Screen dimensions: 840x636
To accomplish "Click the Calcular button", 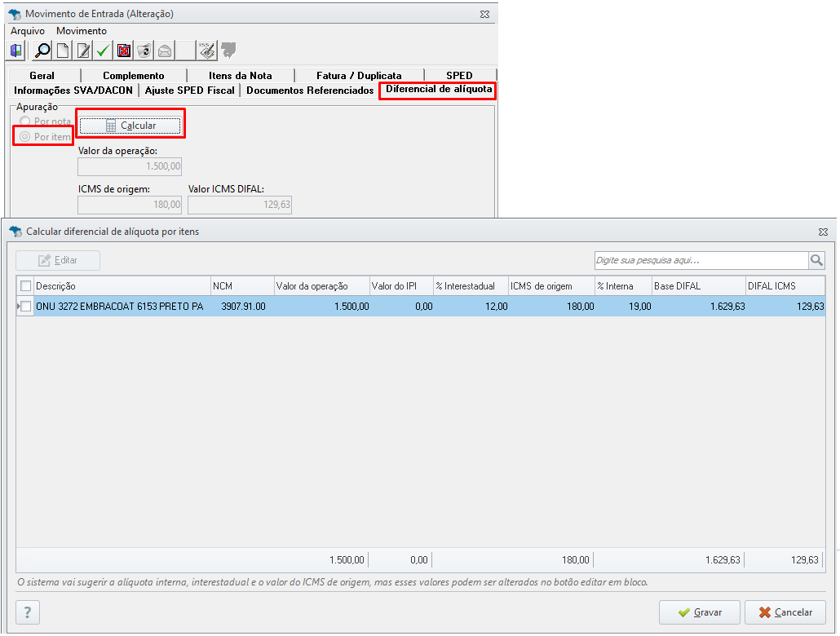I will pos(130,126).
